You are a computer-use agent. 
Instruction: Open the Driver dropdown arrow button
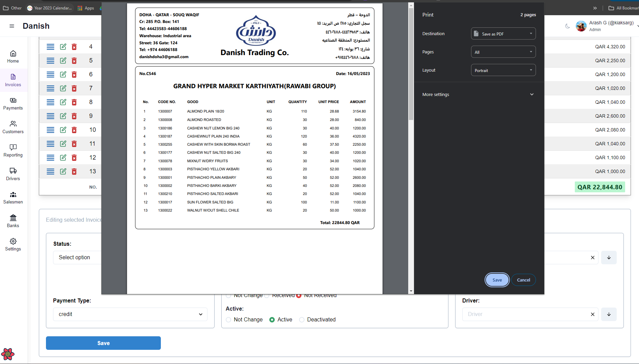pos(609,314)
